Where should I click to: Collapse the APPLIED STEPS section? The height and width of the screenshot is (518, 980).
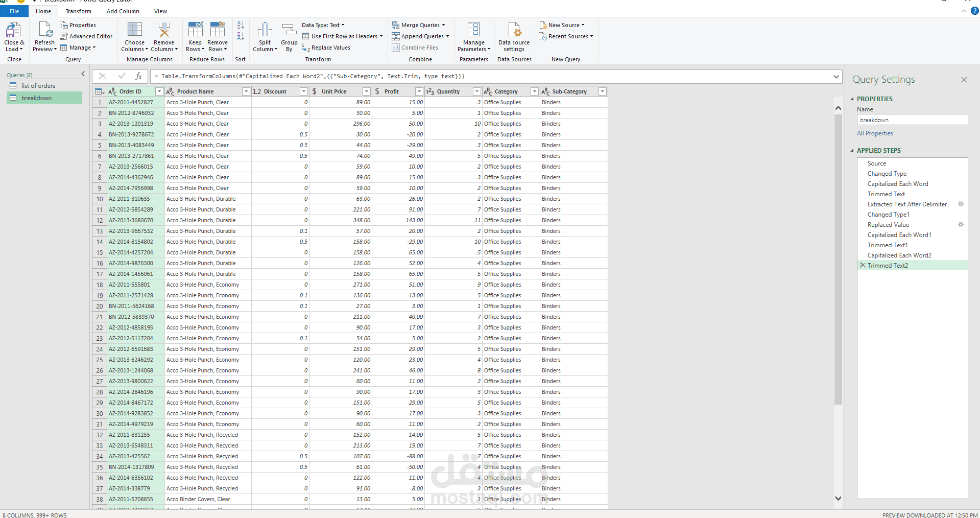click(x=852, y=151)
